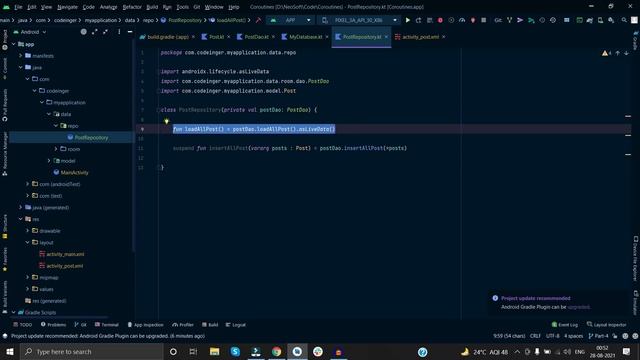
Task: Click Cortana circle icon in taskbar
Action: coord(173,351)
